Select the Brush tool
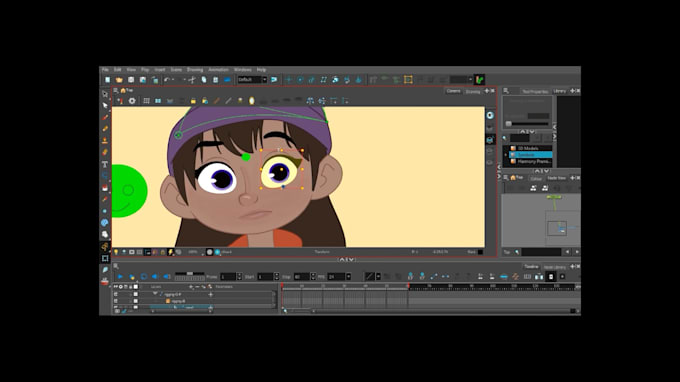This screenshot has height=382, width=680. (105, 117)
